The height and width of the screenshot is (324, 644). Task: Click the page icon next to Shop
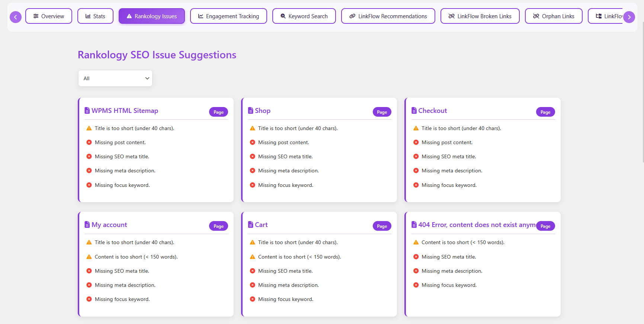point(250,110)
